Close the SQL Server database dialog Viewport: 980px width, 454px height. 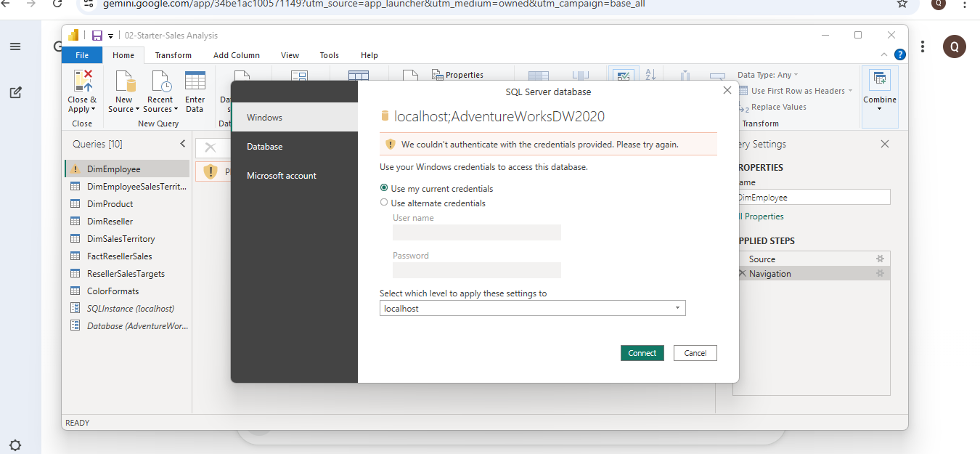point(727,91)
